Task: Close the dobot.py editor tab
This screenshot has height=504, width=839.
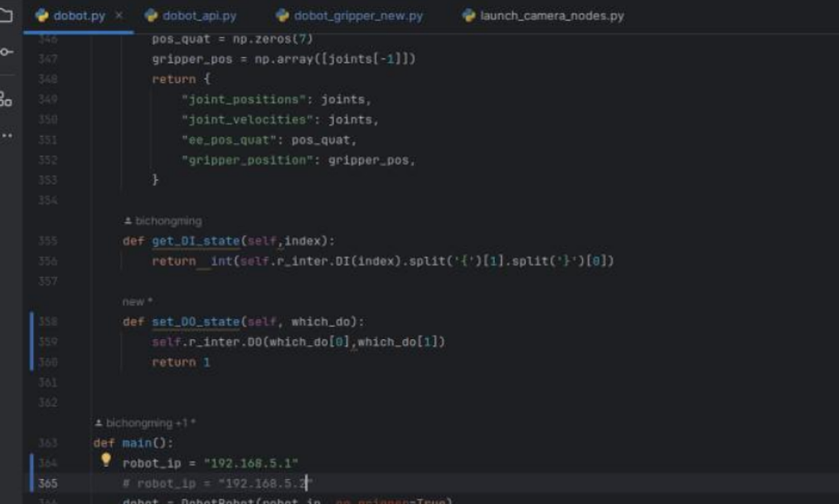Action: [119, 16]
